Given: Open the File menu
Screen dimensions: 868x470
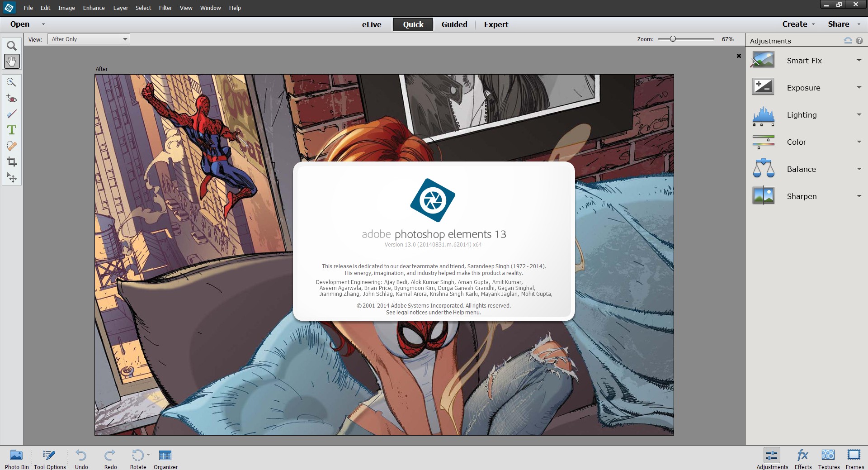Looking at the screenshot, I should (x=28, y=8).
